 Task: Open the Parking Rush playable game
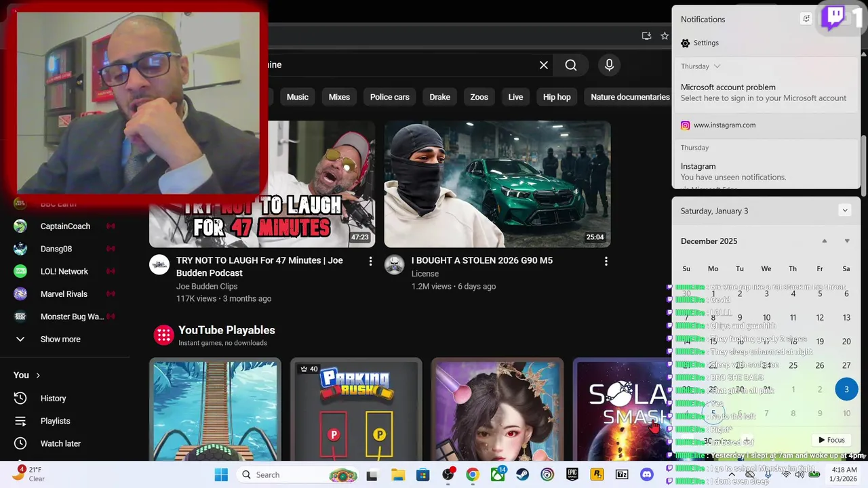(x=356, y=410)
